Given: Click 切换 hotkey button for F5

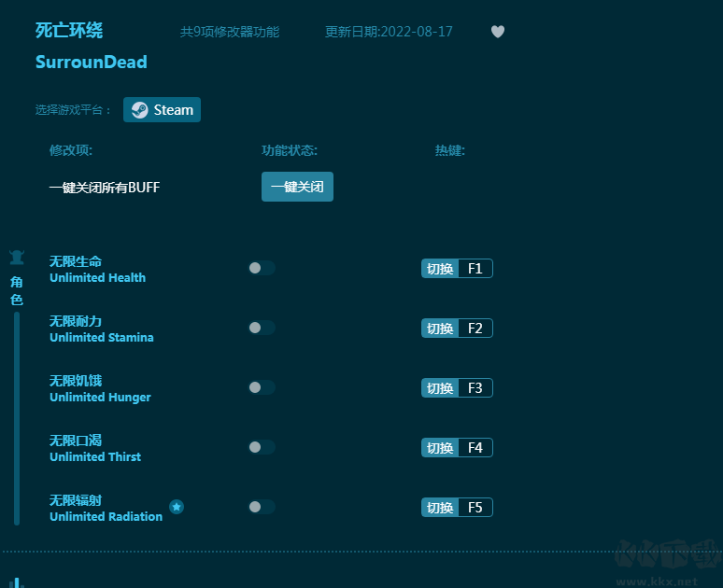Looking at the screenshot, I should 440,508.
